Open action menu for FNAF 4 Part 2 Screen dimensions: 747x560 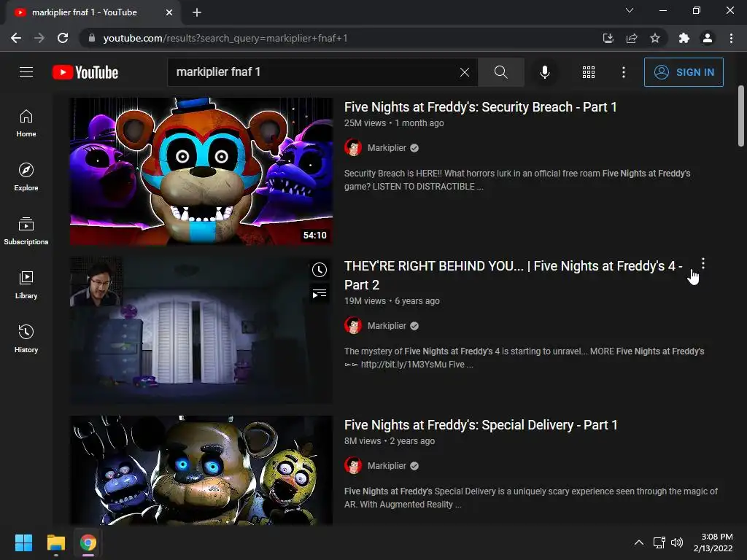pos(703,264)
